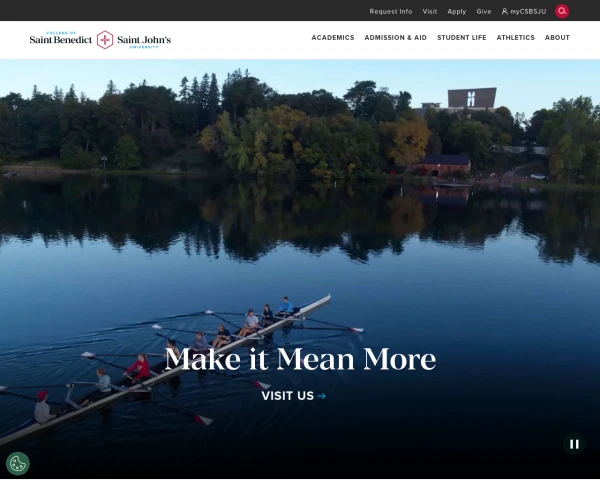
Task: Expand the Athletics menu
Action: coord(515,38)
